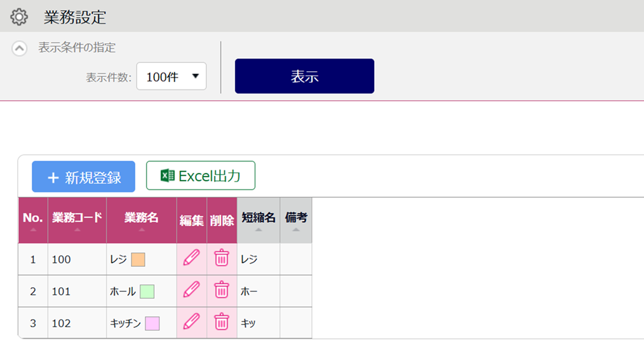Image resolution: width=644 pixels, height=352 pixels.
Task: Click the edit pencil for キッチン row
Action: 191,322
